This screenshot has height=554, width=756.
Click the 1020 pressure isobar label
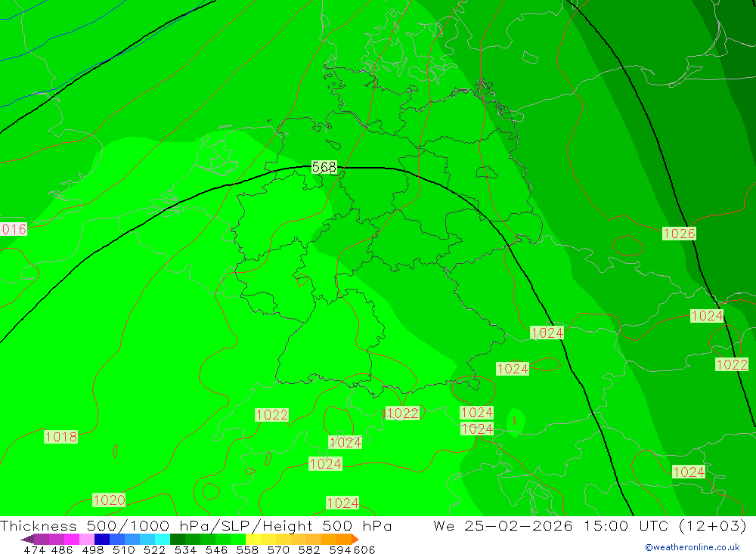pyautogui.click(x=109, y=500)
